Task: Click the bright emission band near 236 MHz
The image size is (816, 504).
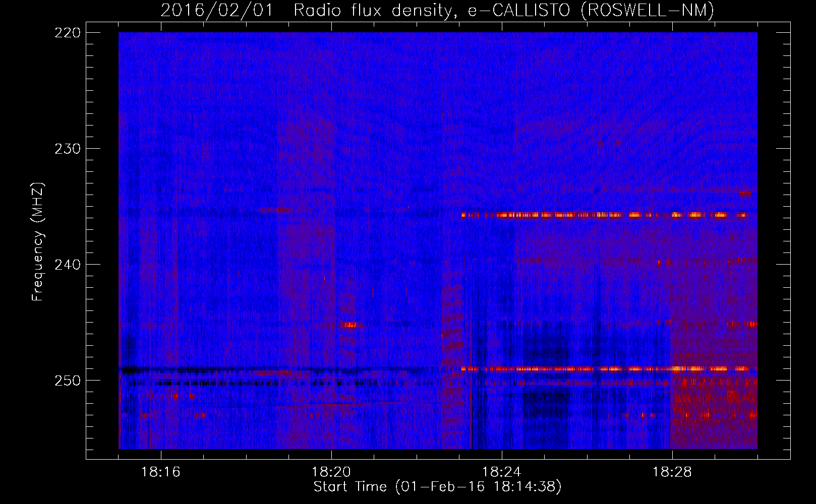Action: (x=604, y=215)
